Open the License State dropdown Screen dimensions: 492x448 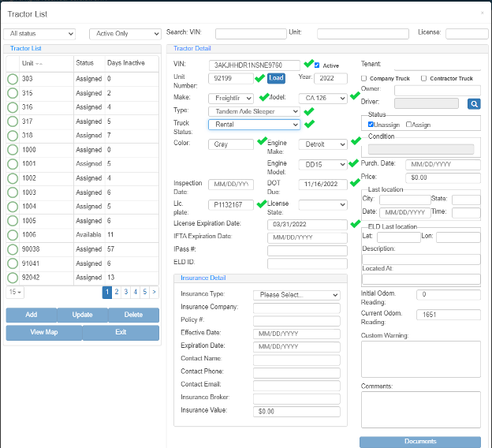[x=323, y=205]
